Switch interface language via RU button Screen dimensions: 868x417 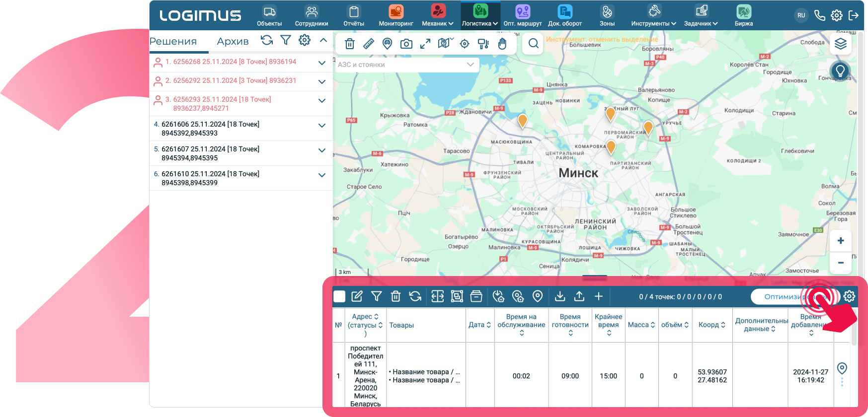[801, 15]
